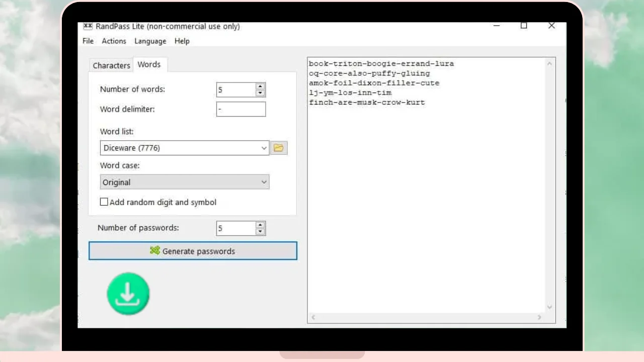This screenshot has width=644, height=362.
Task: Minimize the RandPass Lite window
Action: [497, 26]
